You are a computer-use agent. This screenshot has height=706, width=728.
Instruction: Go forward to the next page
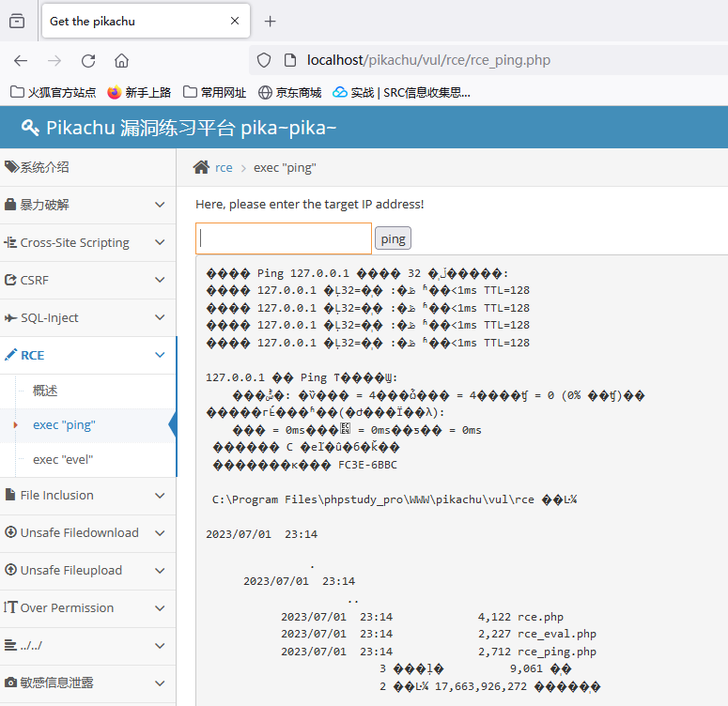click(54, 60)
